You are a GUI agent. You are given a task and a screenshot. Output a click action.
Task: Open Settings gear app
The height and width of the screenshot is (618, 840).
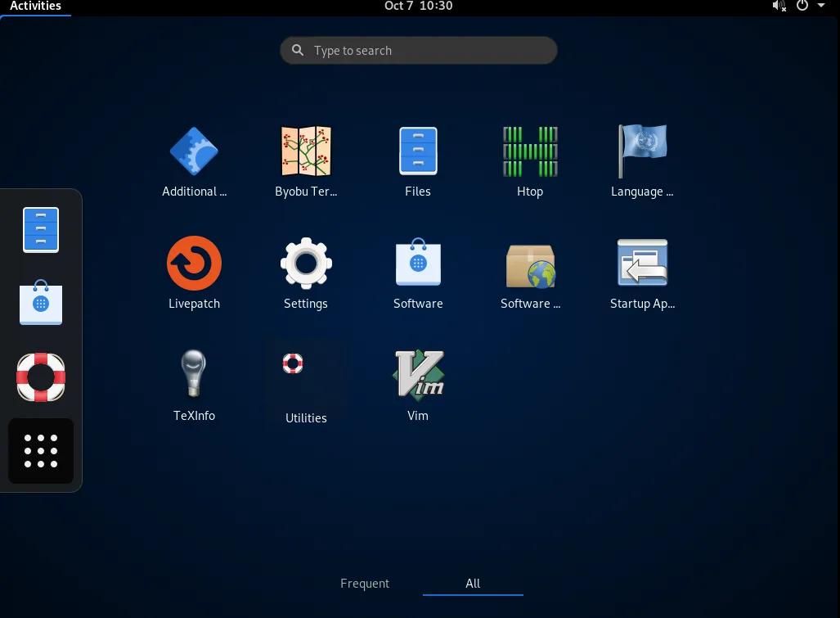pyautogui.click(x=306, y=264)
